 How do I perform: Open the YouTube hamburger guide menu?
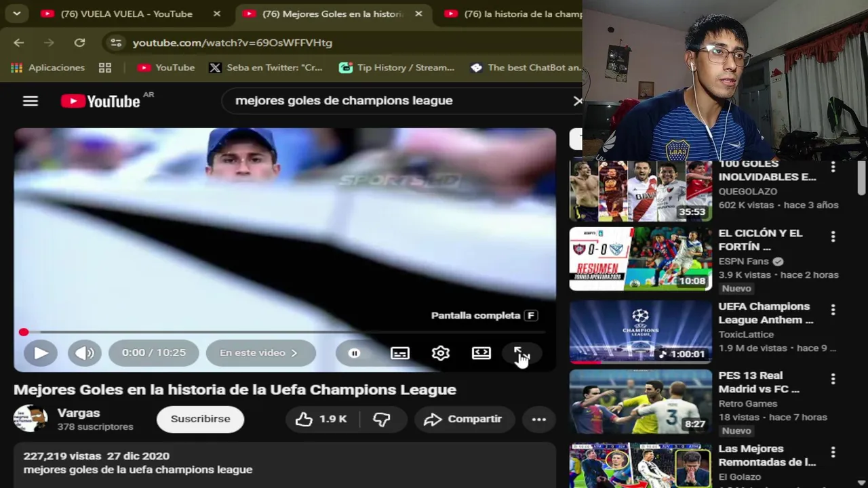point(30,101)
